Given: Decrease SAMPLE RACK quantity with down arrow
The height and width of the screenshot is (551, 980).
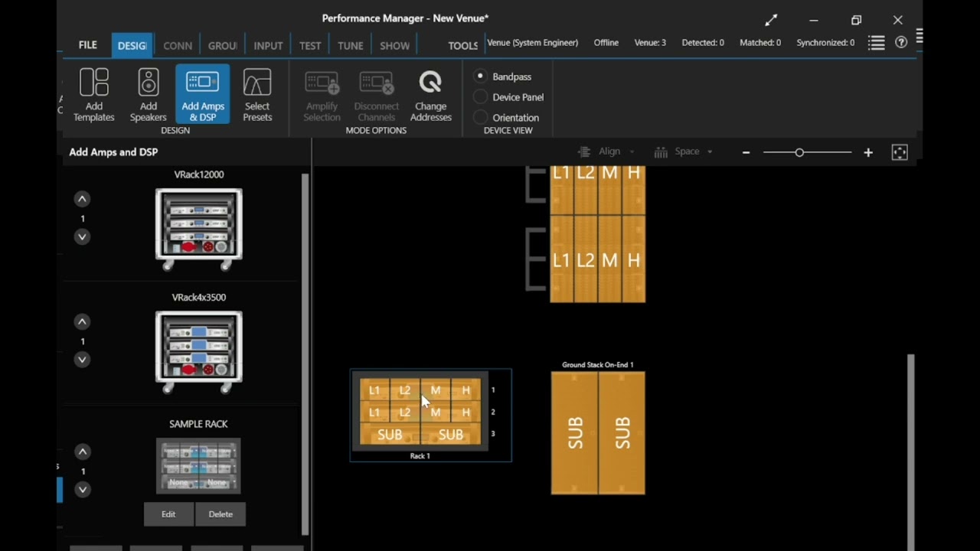Looking at the screenshot, I should (82, 490).
